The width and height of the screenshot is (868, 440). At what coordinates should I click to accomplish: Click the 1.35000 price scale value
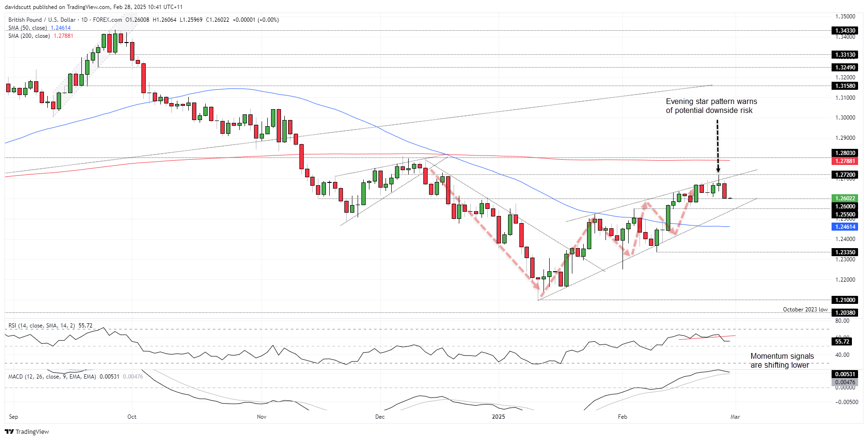(x=845, y=17)
